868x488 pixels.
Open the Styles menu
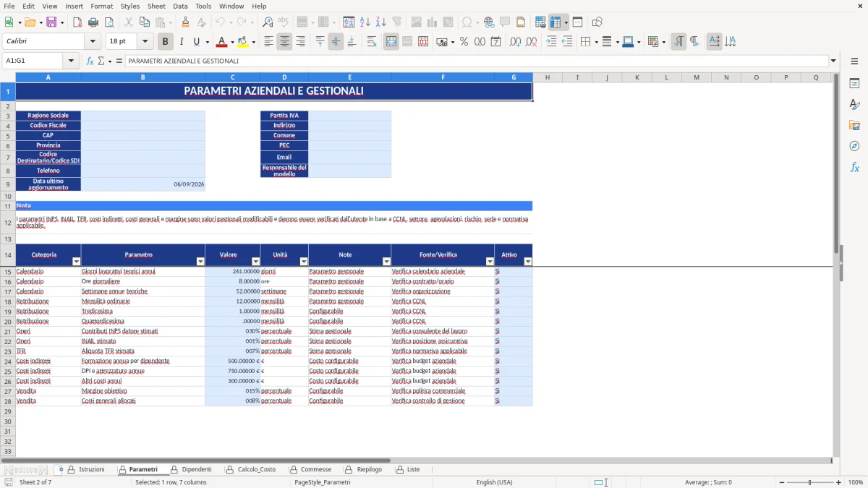pyautogui.click(x=130, y=6)
